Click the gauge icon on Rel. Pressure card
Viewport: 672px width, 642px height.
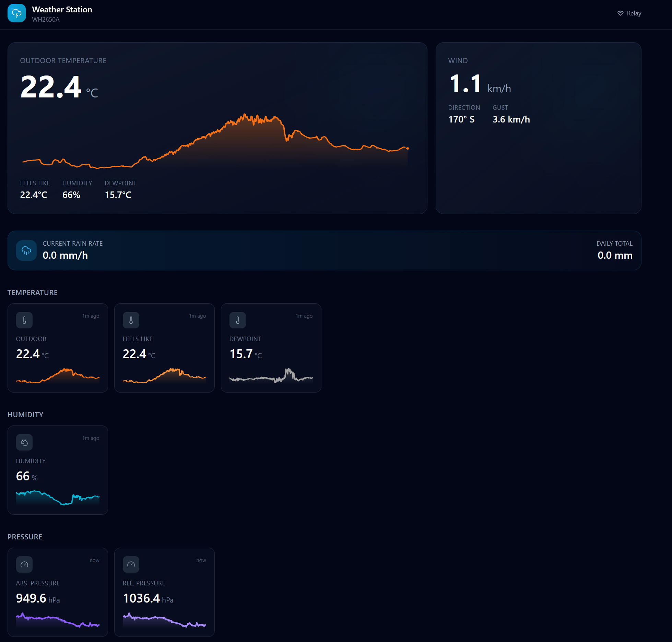[131, 564]
